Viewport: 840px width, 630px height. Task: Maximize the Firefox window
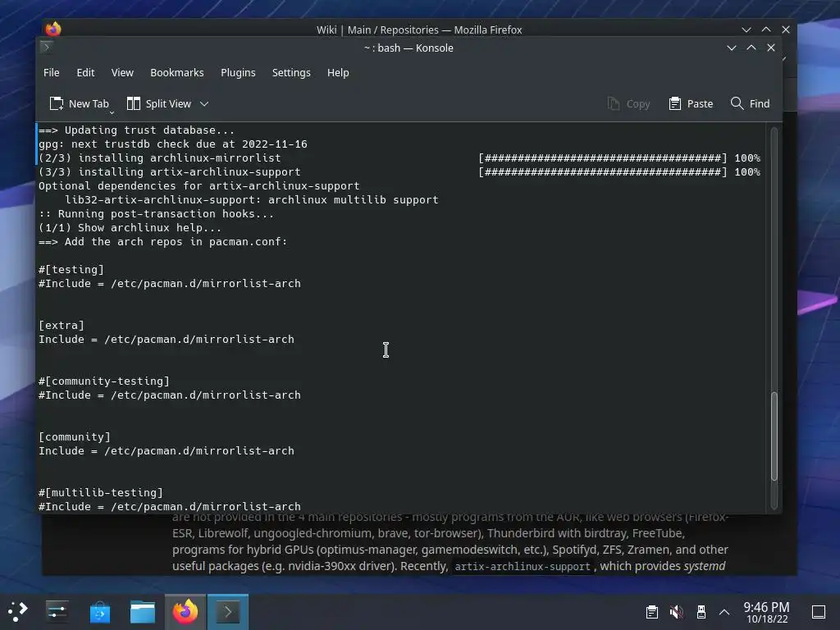coord(766,30)
